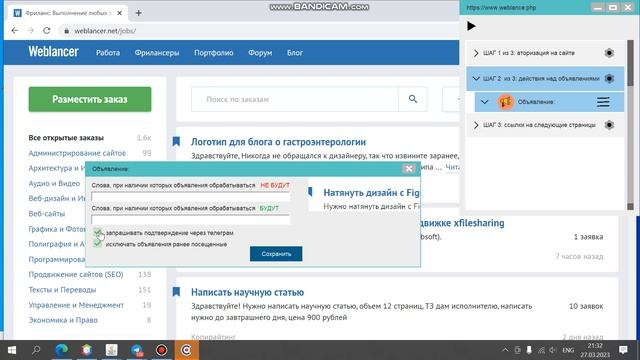Screen dimensions: 640x360
Task: Click the Разместить заказ green button
Action: click(x=90, y=99)
